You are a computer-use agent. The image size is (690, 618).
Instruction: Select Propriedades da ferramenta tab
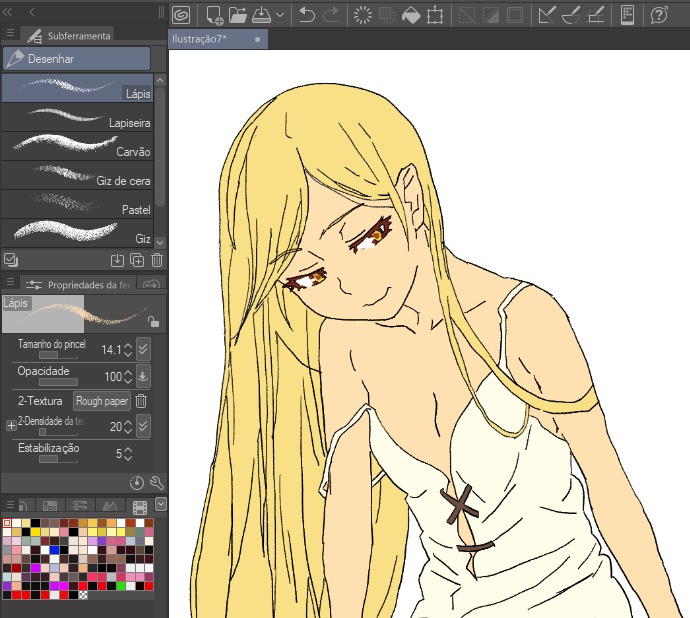tap(78, 285)
